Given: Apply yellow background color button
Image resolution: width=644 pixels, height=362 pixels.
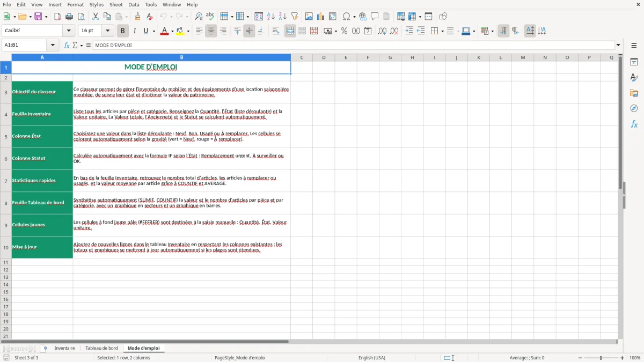Looking at the screenshot, I should tap(180, 31).
